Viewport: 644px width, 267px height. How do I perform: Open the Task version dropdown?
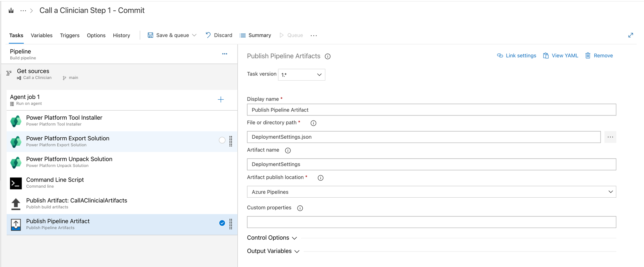[301, 74]
